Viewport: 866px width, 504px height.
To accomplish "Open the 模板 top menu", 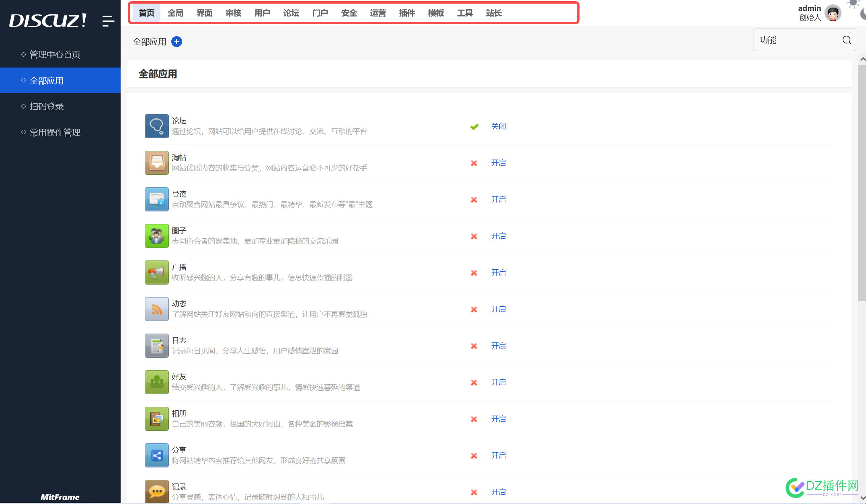I will 436,13.
